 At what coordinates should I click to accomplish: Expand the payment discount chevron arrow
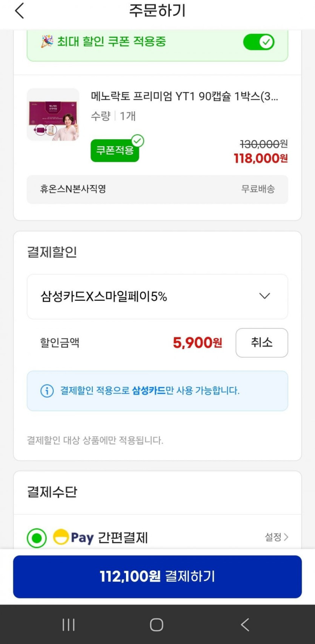coord(264,296)
